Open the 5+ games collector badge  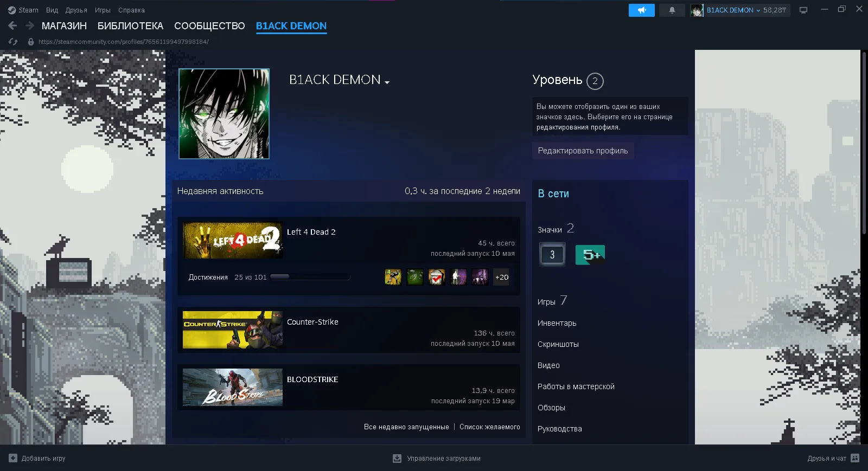click(x=590, y=255)
